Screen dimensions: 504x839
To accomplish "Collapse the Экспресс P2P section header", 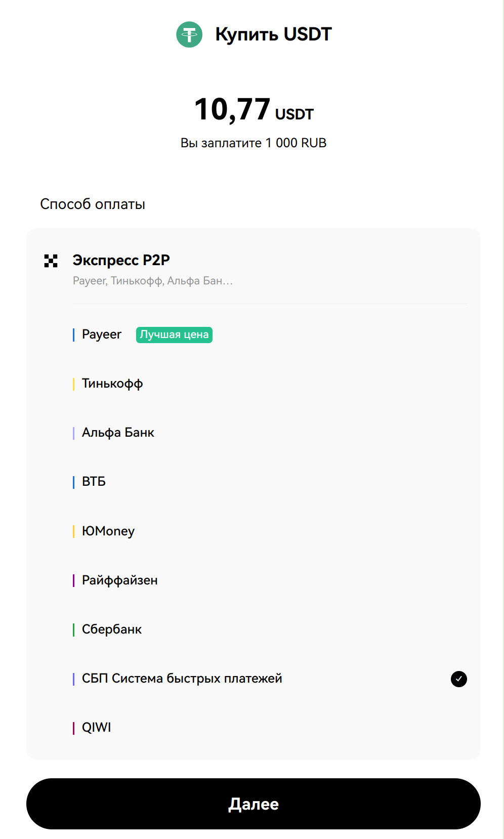I will click(121, 260).
